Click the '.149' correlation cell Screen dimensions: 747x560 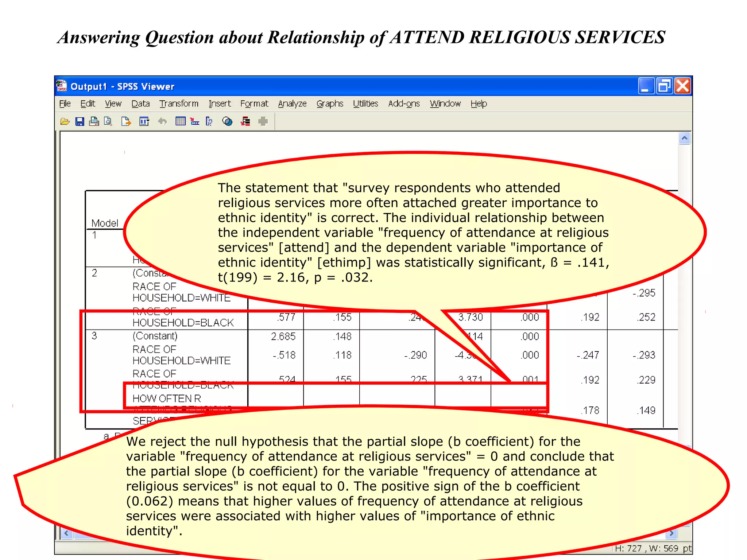646,410
